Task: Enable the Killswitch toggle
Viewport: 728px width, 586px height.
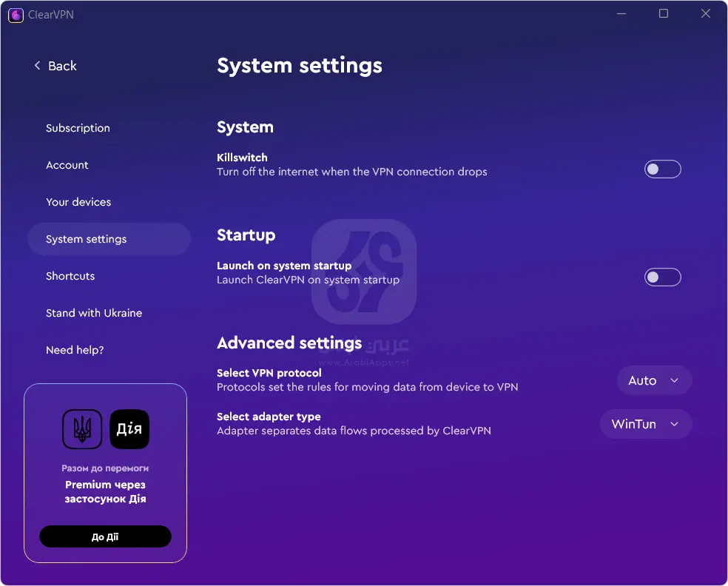Action: click(662, 169)
